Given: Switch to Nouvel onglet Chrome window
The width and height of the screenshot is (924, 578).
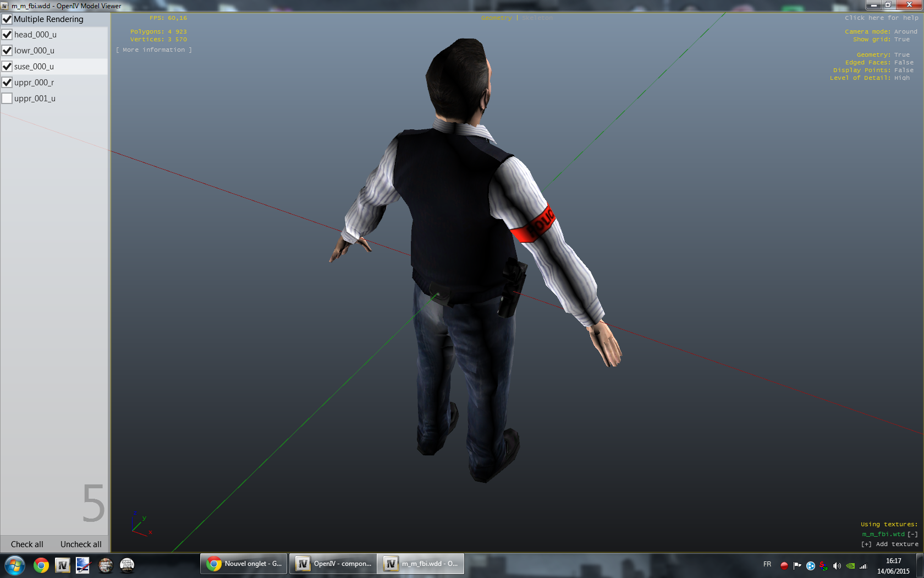Looking at the screenshot, I should (244, 564).
